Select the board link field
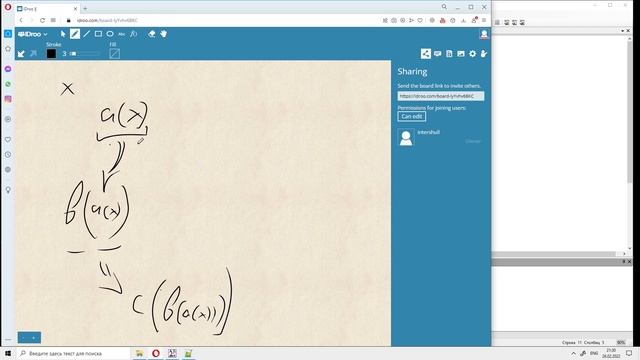640x360 pixels. click(441, 96)
